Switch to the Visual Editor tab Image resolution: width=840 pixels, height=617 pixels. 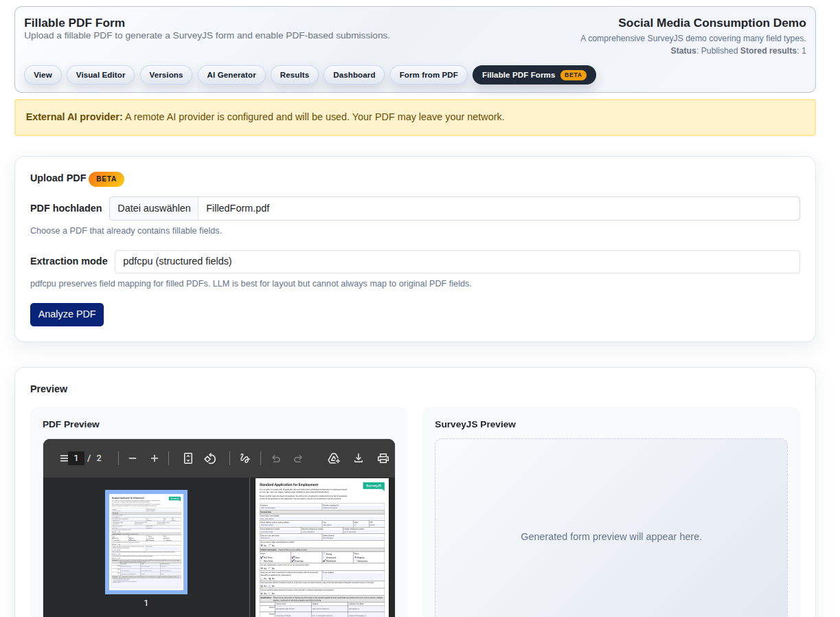[100, 75]
